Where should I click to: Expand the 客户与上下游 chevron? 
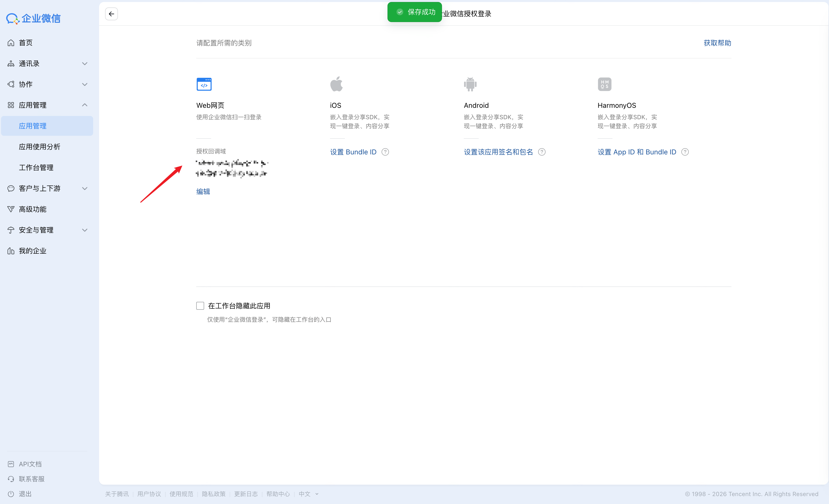(85, 188)
